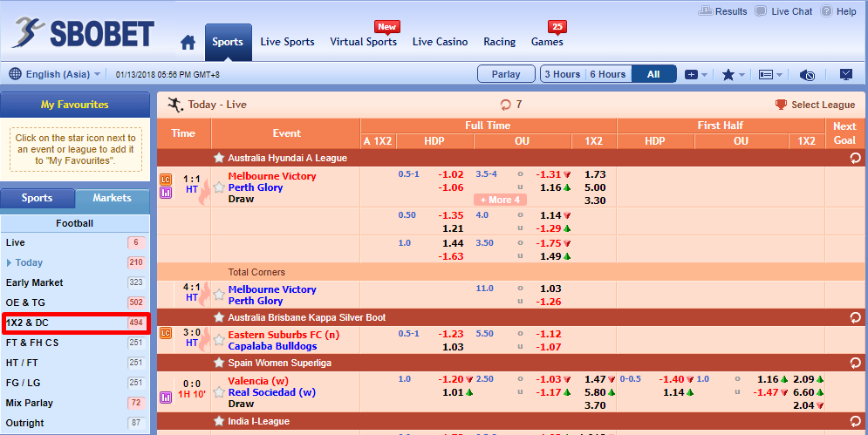Refresh the Spain Women Superliga section

click(x=855, y=363)
